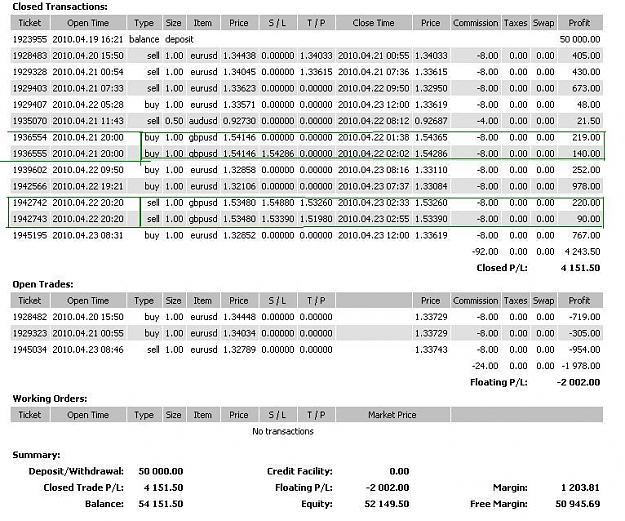Select ticket number 1936555

pos(30,153)
